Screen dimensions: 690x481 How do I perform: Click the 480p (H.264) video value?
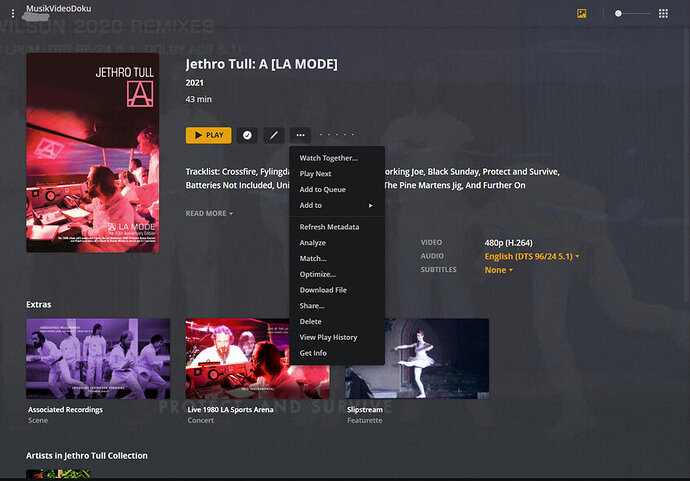(x=508, y=243)
